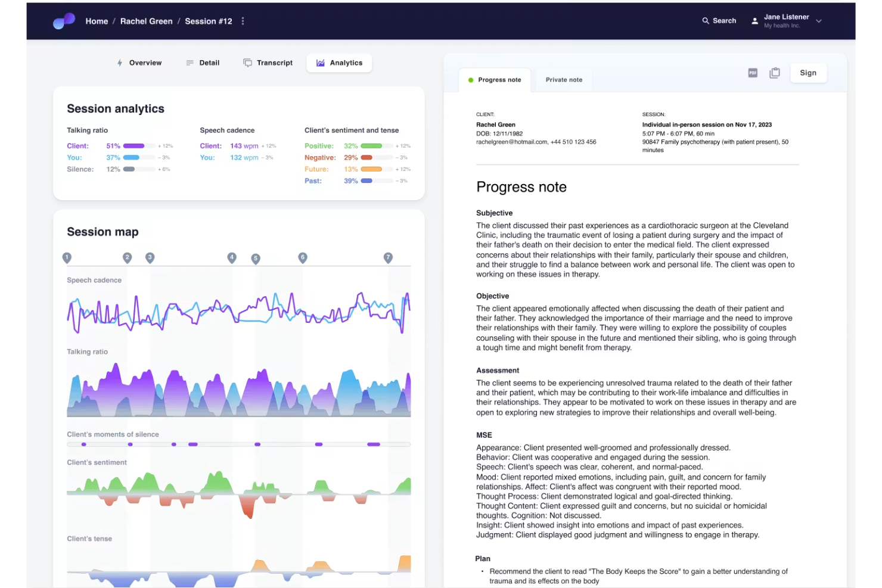Click "Individual in-person session on Nov 17, 2023"
This screenshot has width=882, height=588.
click(707, 125)
